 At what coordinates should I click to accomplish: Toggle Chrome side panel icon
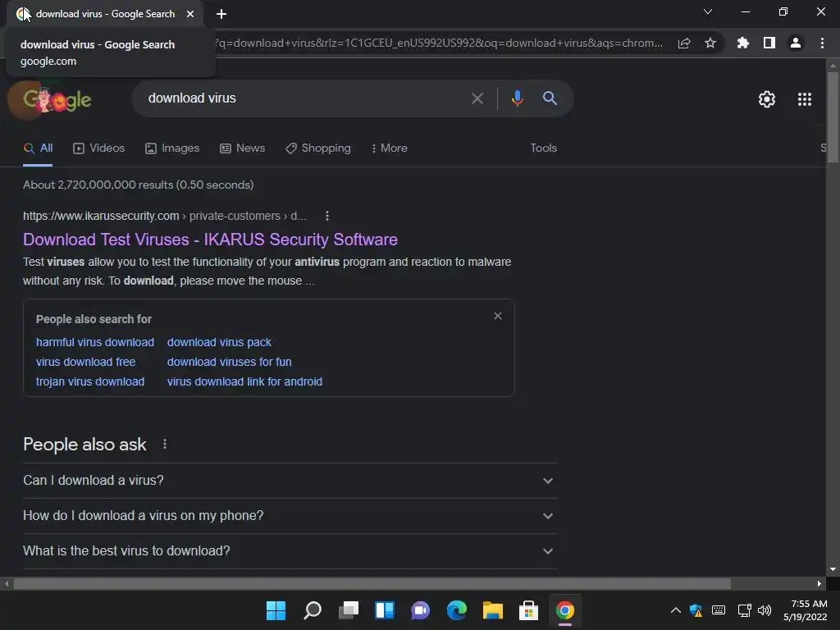769,43
